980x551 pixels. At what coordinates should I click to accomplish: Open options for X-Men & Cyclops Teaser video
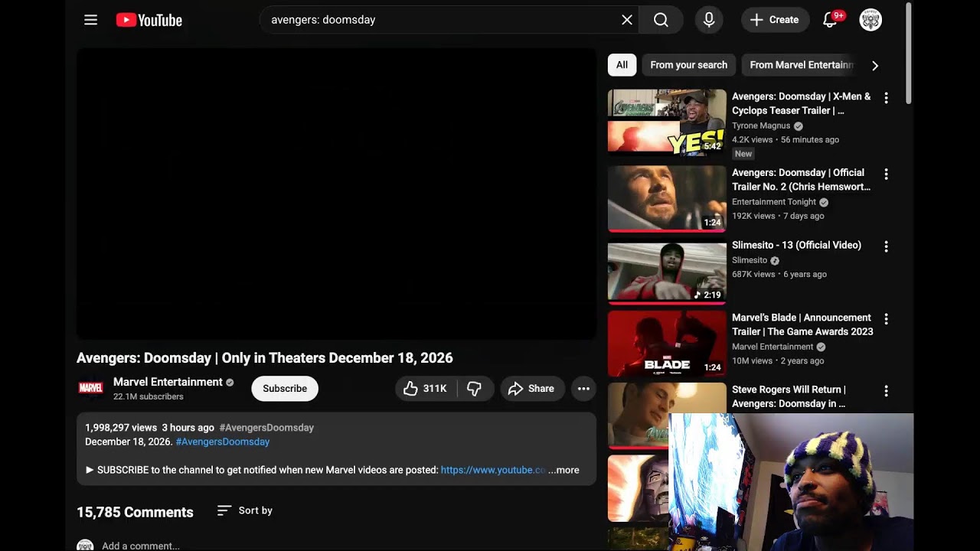[x=886, y=98]
